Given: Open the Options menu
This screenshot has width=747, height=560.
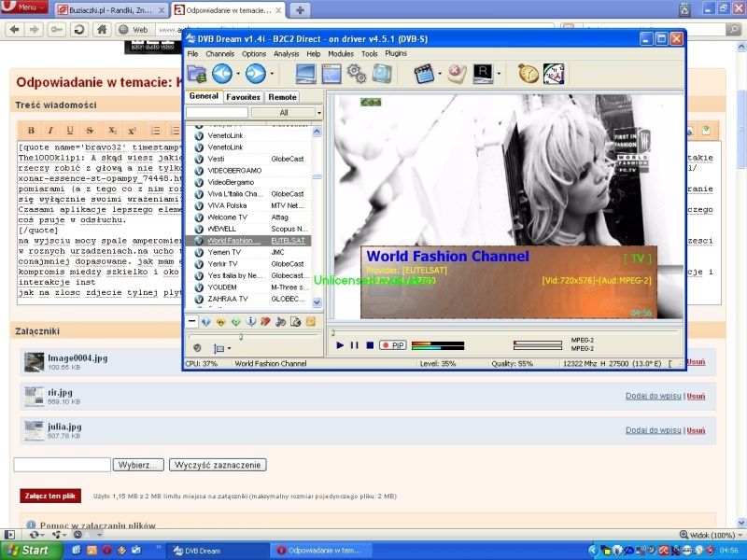Looking at the screenshot, I should (x=254, y=54).
